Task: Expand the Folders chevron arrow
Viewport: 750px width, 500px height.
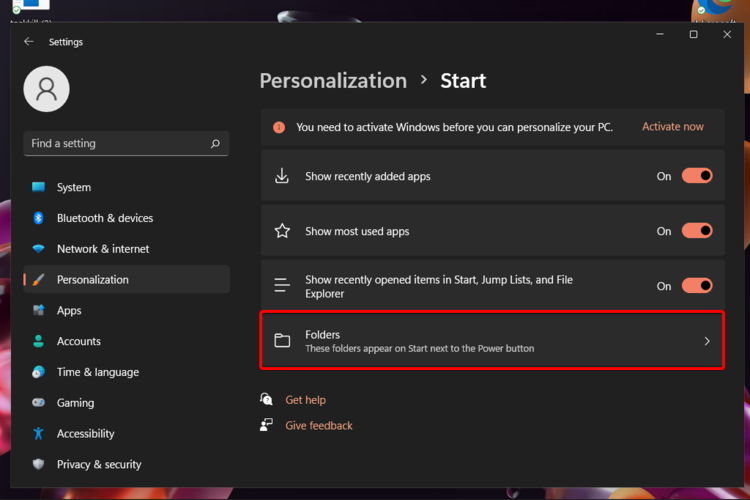Action: [x=707, y=341]
